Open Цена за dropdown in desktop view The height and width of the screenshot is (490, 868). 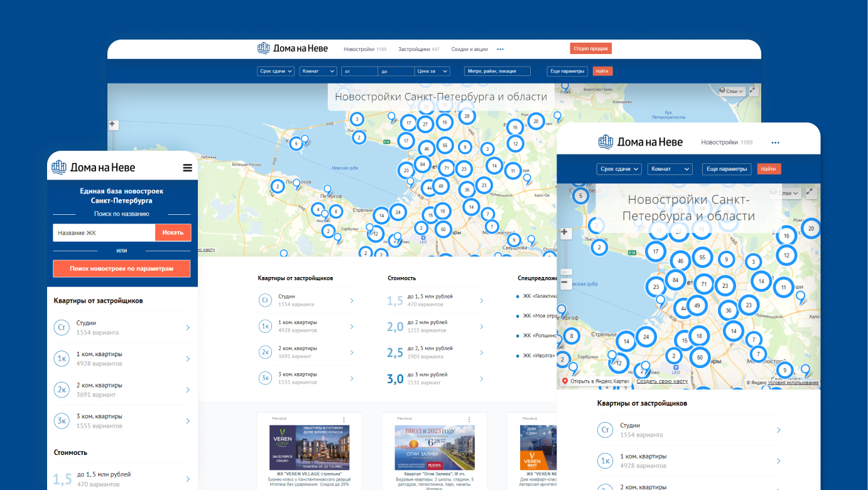point(433,72)
